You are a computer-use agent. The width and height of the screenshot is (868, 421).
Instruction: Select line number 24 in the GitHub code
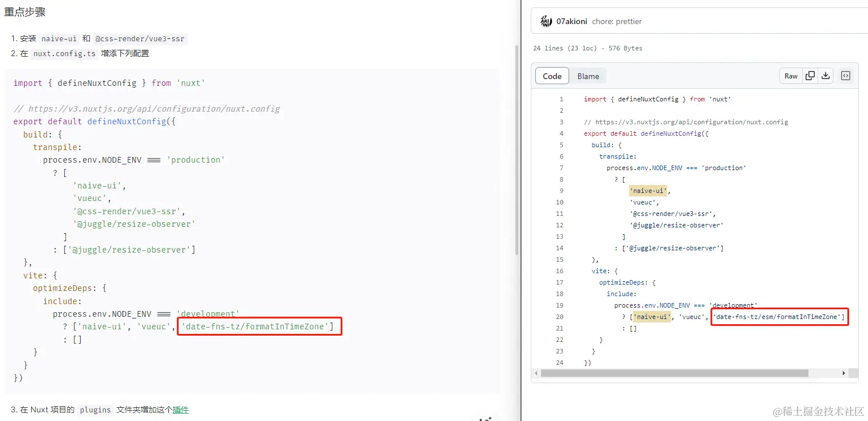pyautogui.click(x=559, y=363)
